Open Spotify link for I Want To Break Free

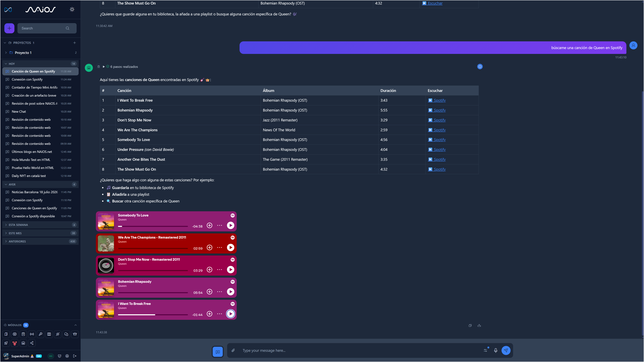437,100
